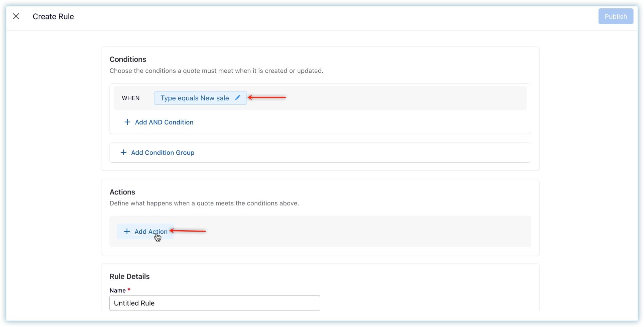
Task: Click the red required asterisk beside Name
Action: tap(129, 290)
